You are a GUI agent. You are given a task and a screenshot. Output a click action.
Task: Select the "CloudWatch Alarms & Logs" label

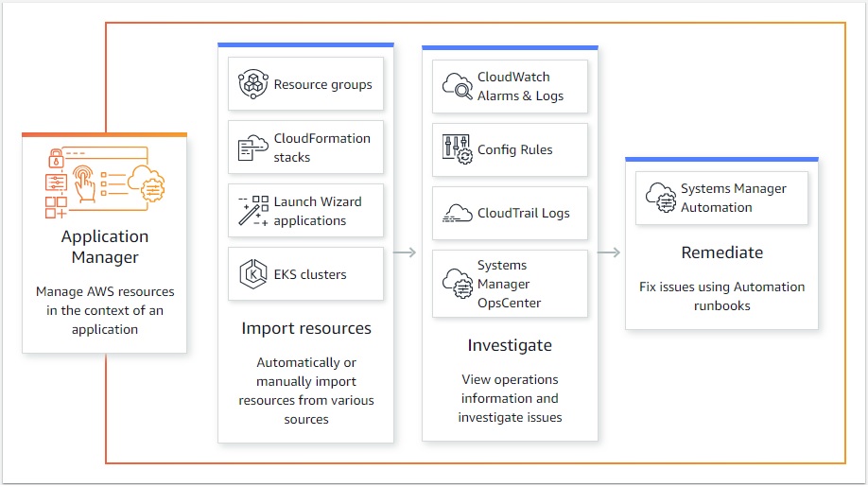[520, 86]
